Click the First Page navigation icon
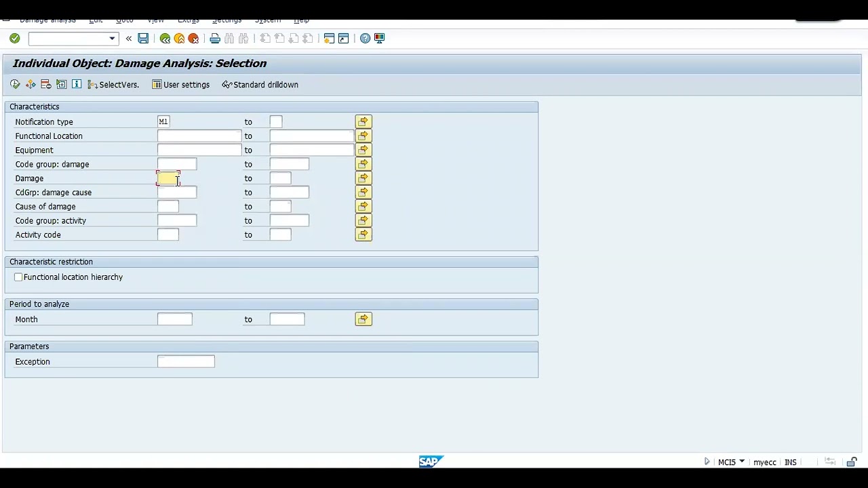This screenshot has width=868, height=488. (x=265, y=39)
